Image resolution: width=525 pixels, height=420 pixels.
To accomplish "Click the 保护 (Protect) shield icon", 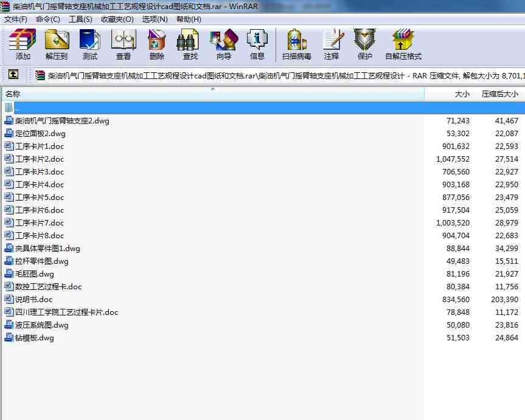I will click(x=364, y=40).
